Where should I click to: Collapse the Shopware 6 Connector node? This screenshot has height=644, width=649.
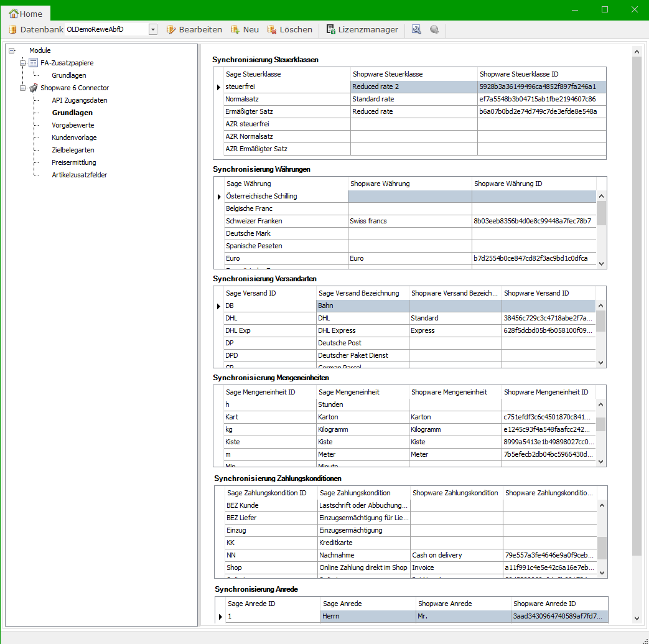click(23, 88)
